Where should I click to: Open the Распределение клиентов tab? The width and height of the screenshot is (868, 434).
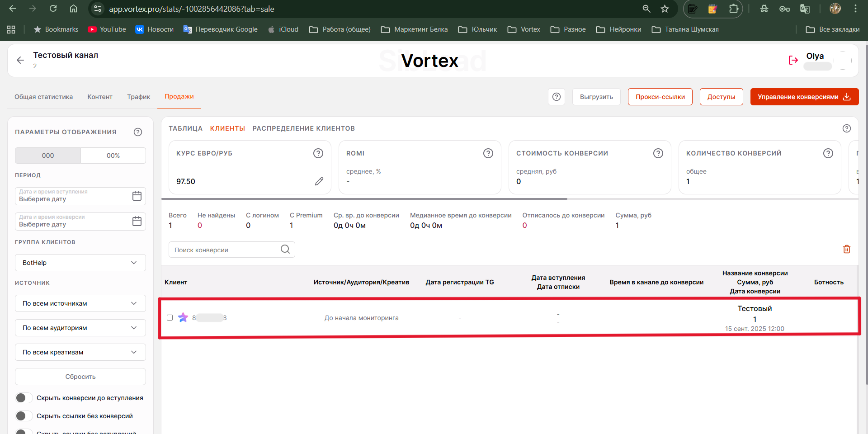(303, 128)
